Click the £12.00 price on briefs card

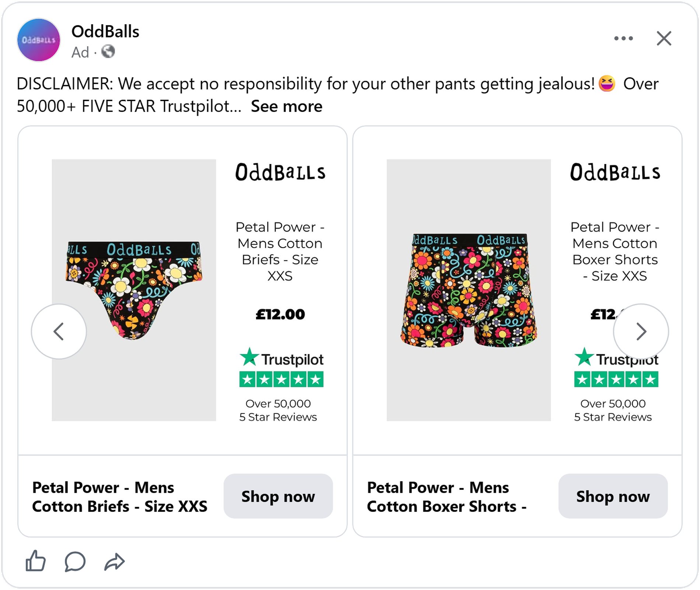[x=280, y=314]
